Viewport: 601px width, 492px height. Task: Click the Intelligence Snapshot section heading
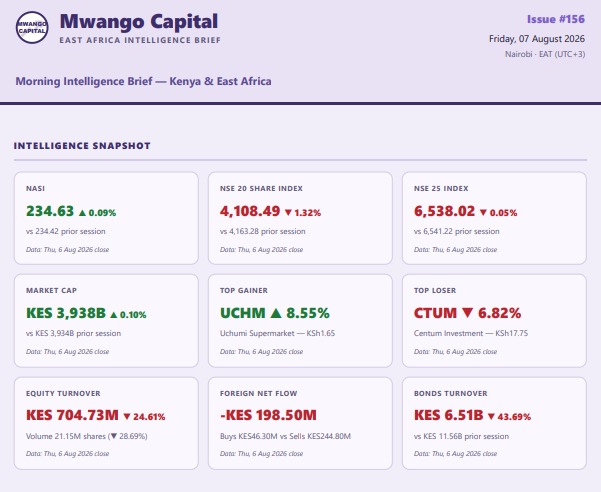pos(82,146)
